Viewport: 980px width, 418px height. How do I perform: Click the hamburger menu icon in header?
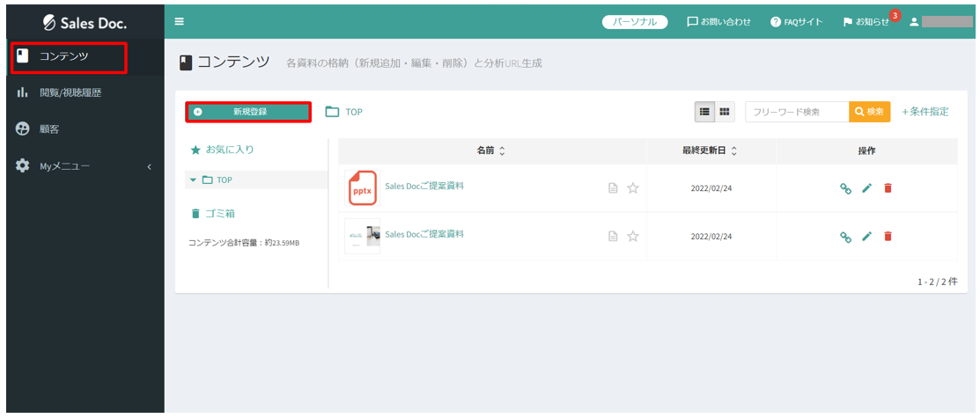tap(180, 21)
